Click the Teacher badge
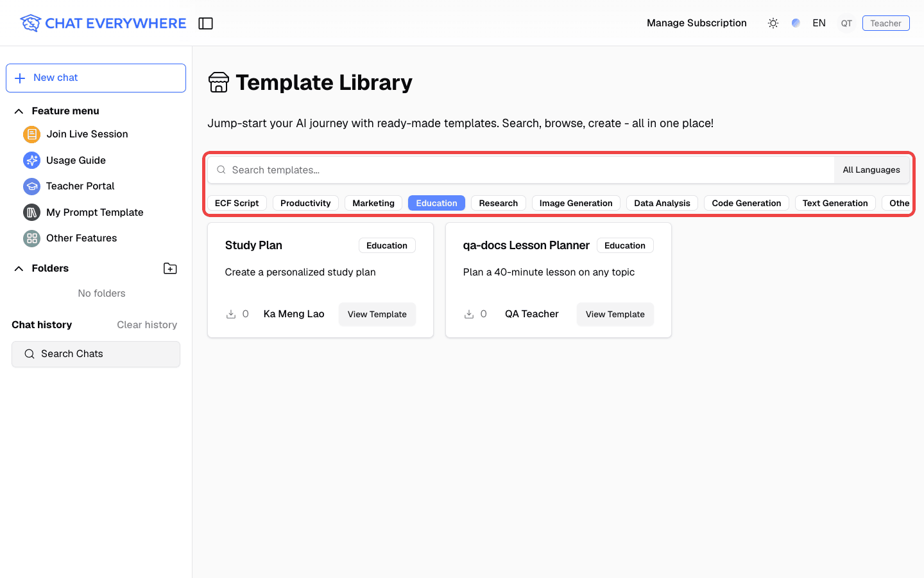This screenshot has width=924, height=578. click(x=886, y=23)
